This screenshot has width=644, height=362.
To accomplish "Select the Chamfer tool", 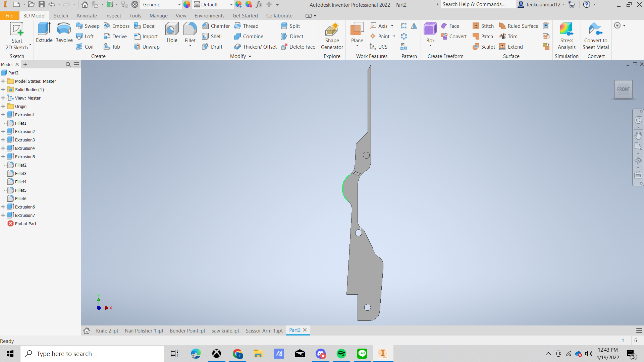I will 216,26.
